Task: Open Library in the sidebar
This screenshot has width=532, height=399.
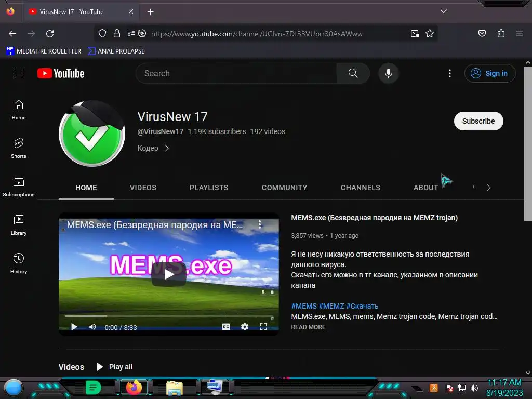Action: (19, 225)
